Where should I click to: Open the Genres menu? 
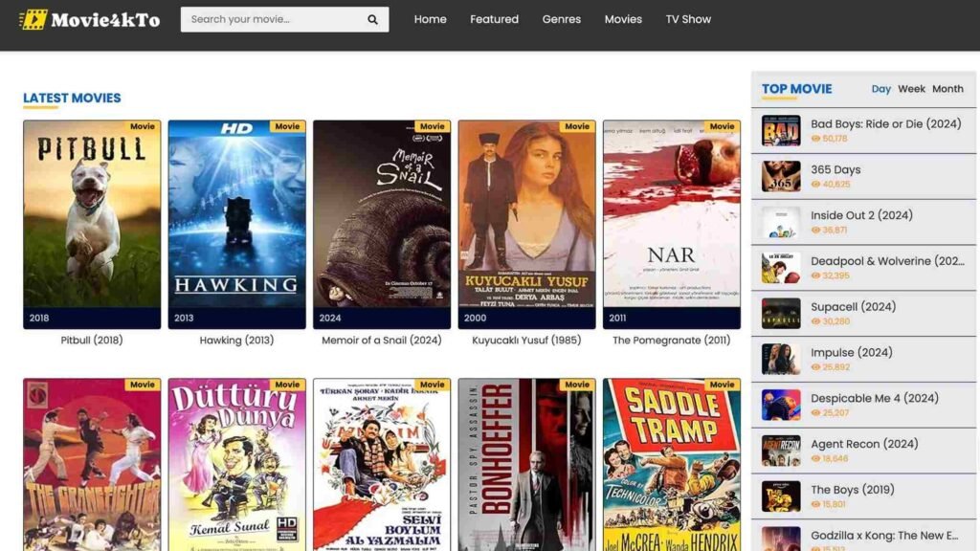click(x=561, y=19)
